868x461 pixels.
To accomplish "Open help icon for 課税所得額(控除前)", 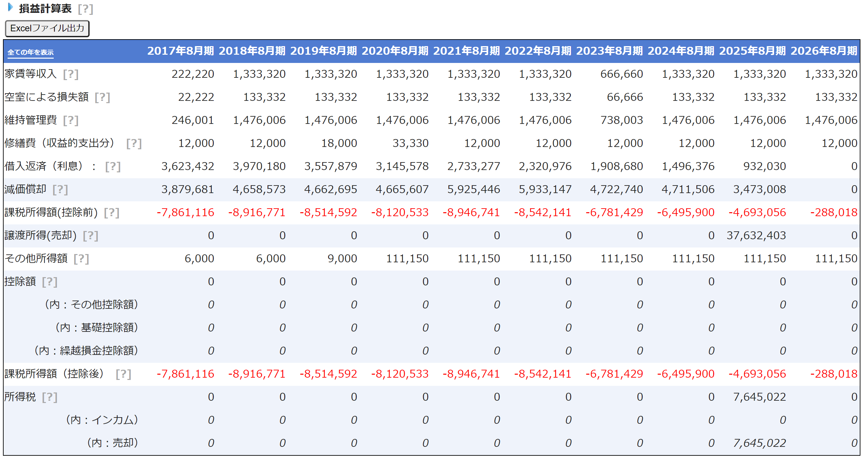I will click(112, 212).
